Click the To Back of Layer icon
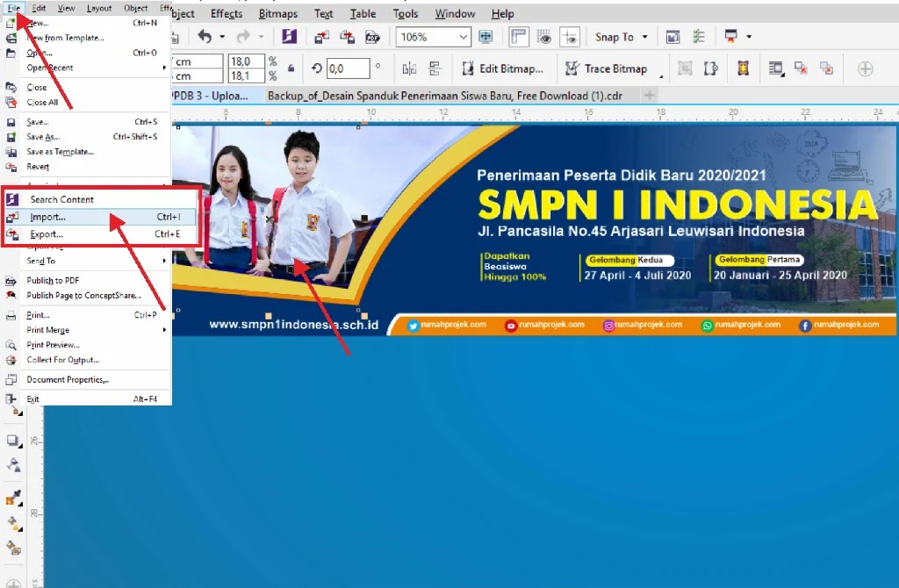The image size is (899, 588). click(826, 68)
